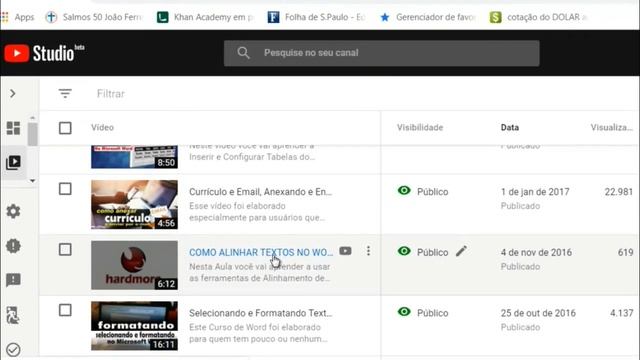Screen dimensions: 640x360
Task: Click the sidebar scroll up arrow
Action: point(33,118)
